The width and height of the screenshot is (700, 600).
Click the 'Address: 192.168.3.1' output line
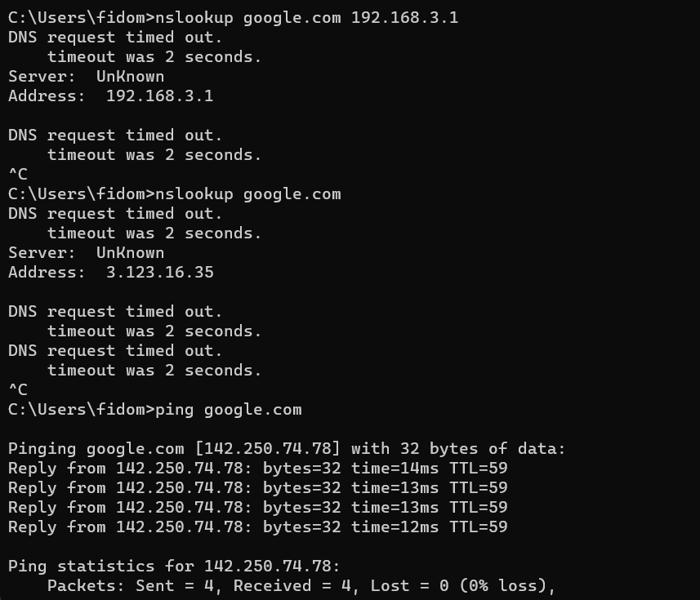(110, 96)
